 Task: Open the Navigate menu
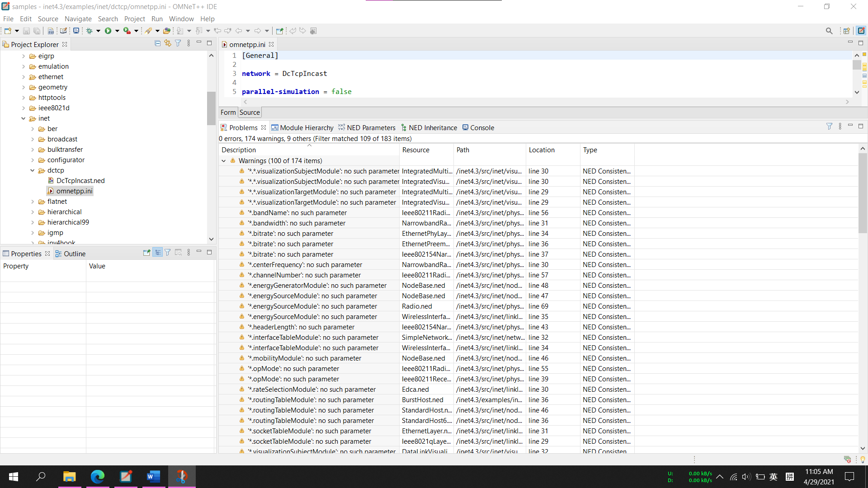point(78,19)
